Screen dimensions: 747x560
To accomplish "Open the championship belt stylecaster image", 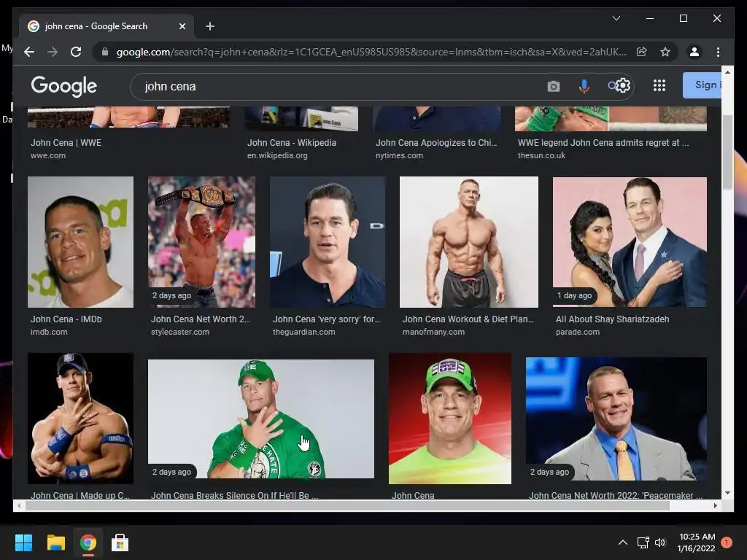I will (201, 242).
